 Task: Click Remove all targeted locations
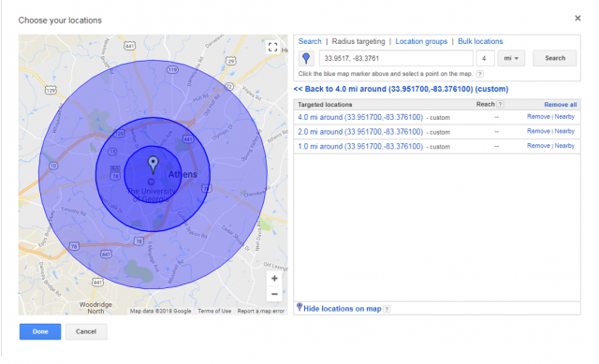561,104
